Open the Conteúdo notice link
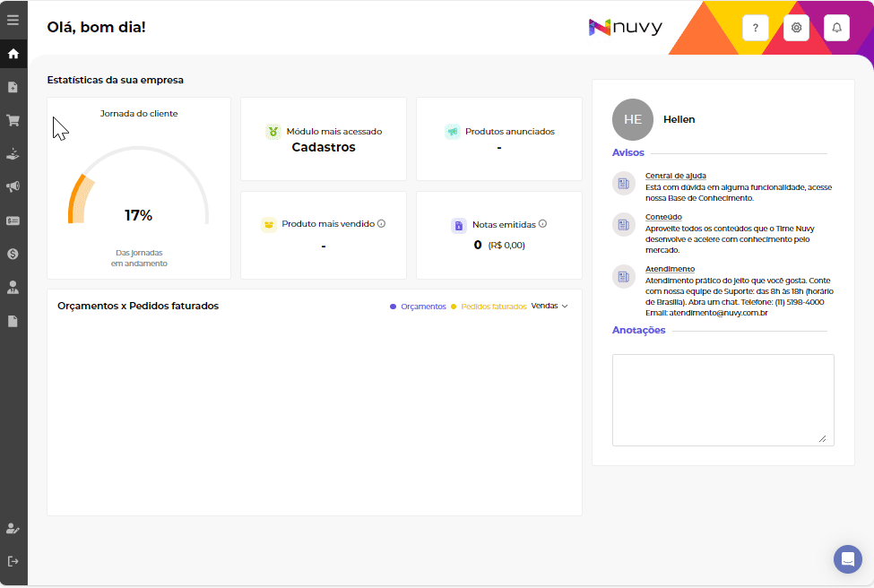The height and width of the screenshot is (588, 874). pos(663,217)
